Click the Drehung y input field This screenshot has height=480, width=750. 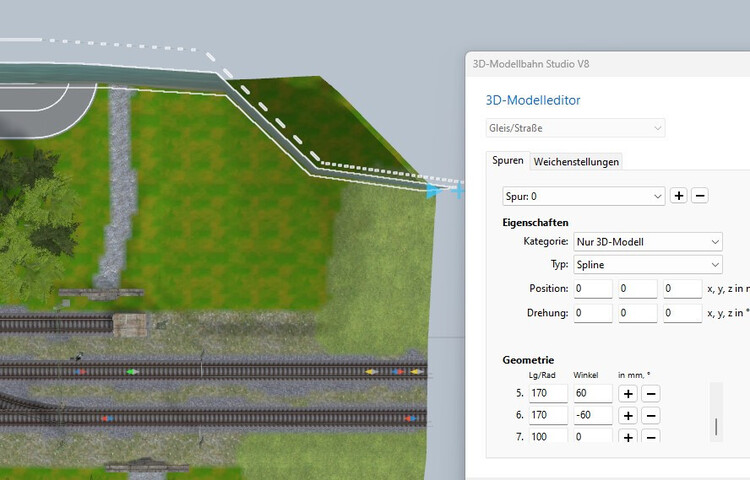click(x=638, y=313)
